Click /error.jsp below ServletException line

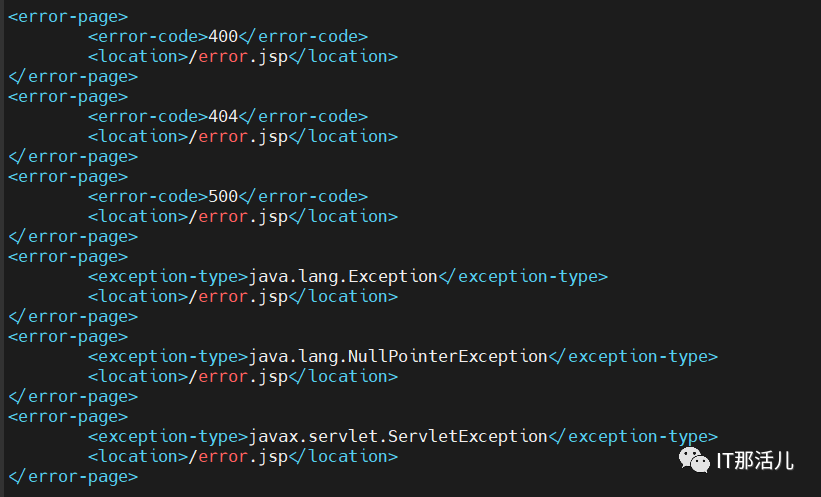[x=238, y=456]
